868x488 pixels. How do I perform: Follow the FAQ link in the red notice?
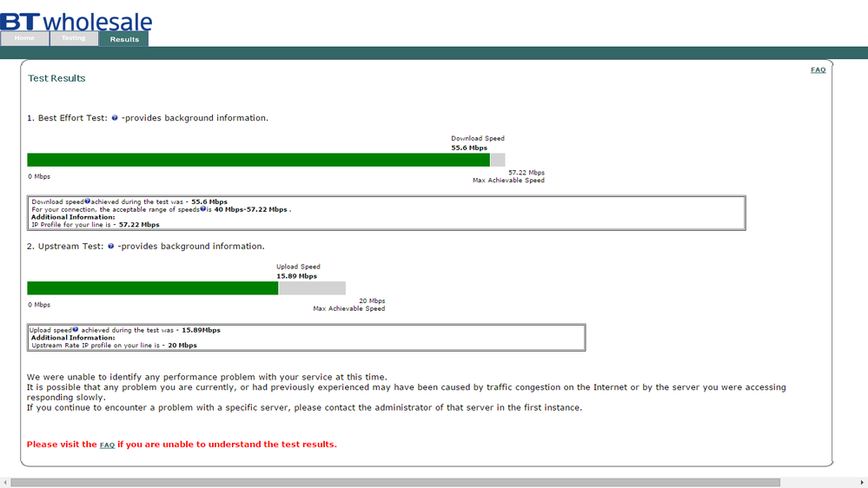[x=107, y=445]
